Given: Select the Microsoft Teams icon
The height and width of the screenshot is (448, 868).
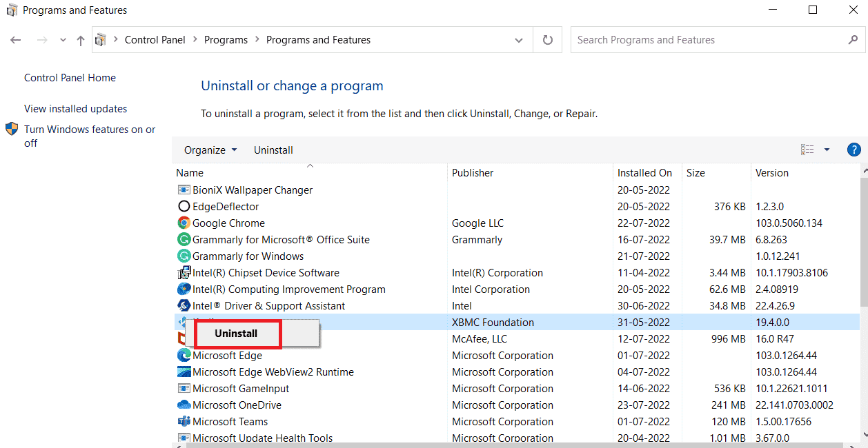Looking at the screenshot, I should (184, 421).
